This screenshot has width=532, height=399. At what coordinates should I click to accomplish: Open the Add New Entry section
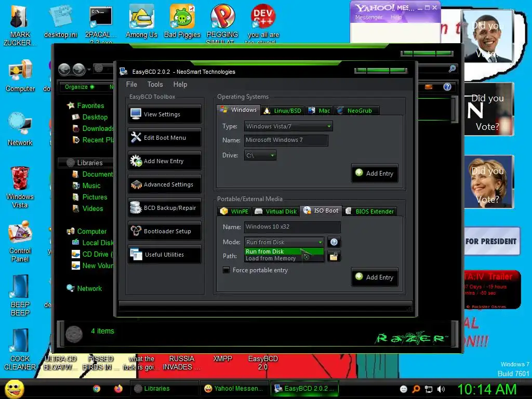(x=165, y=161)
